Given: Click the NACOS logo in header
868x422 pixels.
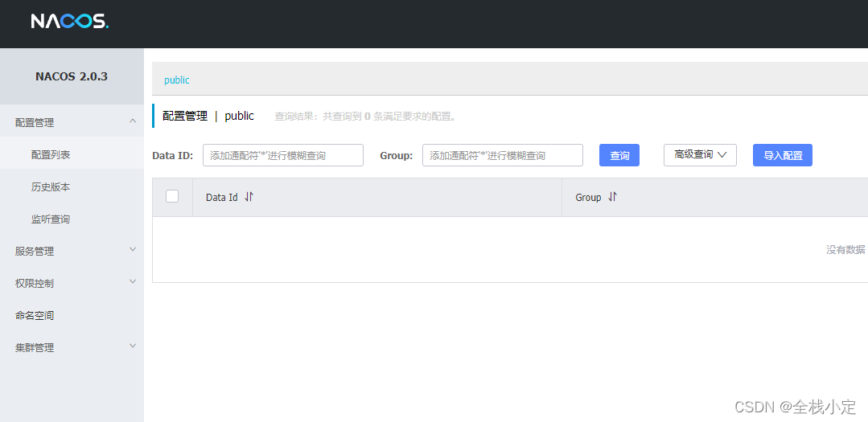Looking at the screenshot, I should point(70,22).
